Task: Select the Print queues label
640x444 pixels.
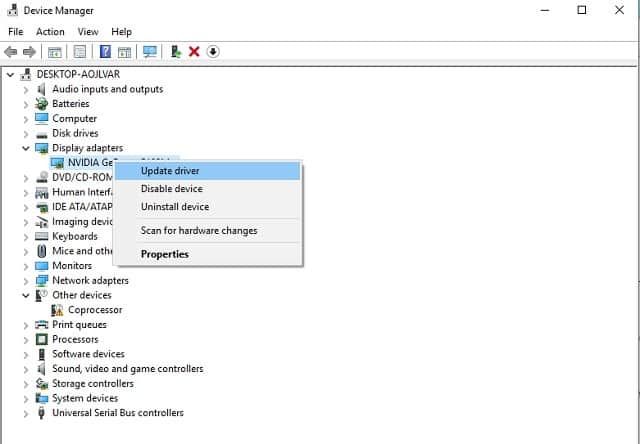Action: click(x=79, y=325)
